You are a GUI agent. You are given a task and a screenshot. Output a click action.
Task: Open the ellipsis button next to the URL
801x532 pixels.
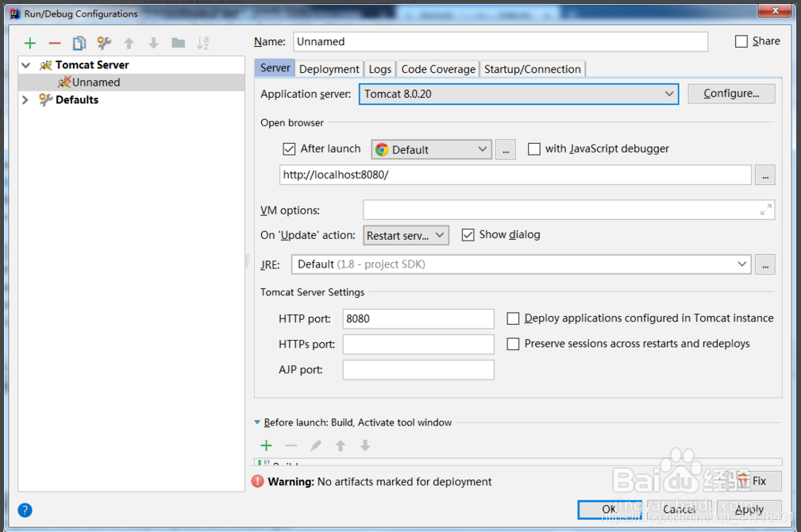pyautogui.click(x=765, y=175)
